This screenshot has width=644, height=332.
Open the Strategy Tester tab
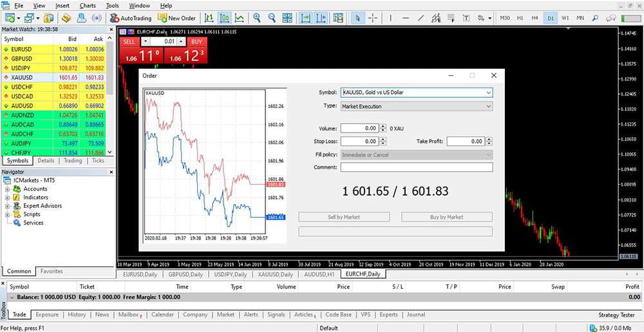(x=616, y=315)
